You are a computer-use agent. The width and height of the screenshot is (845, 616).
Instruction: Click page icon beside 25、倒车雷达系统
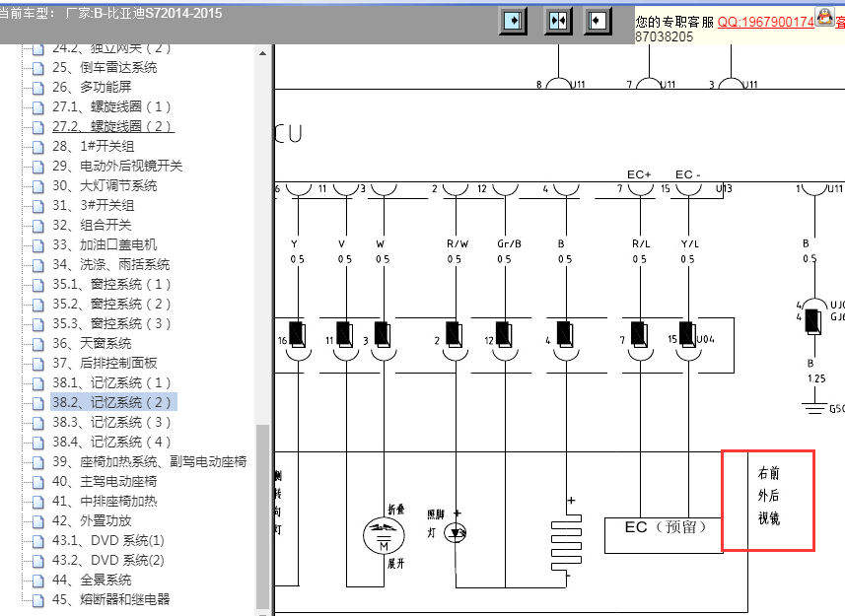point(38,68)
